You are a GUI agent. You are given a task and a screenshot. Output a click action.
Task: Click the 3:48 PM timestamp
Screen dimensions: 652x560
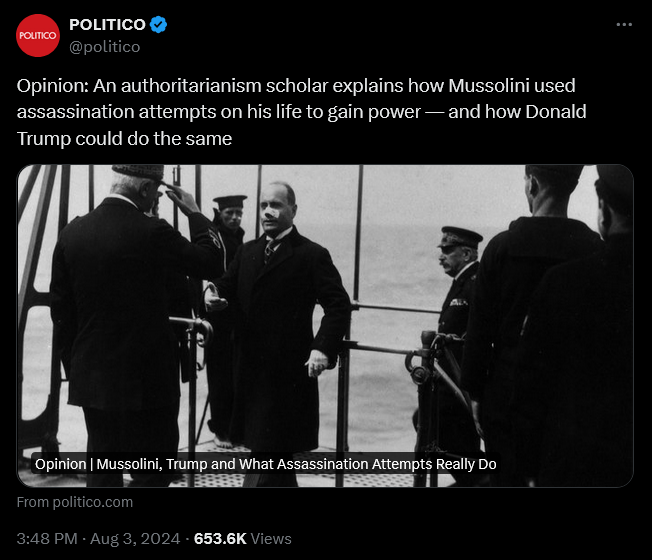[x=47, y=538]
